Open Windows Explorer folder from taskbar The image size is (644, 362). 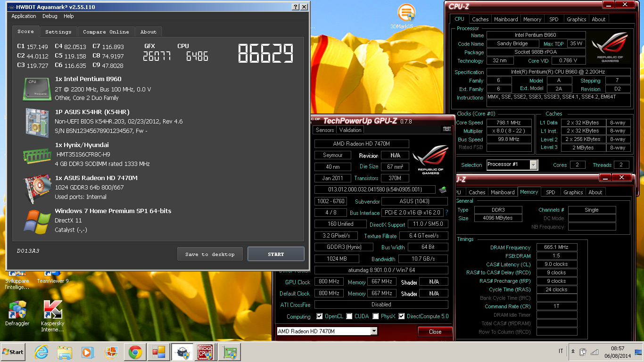coord(65,352)
